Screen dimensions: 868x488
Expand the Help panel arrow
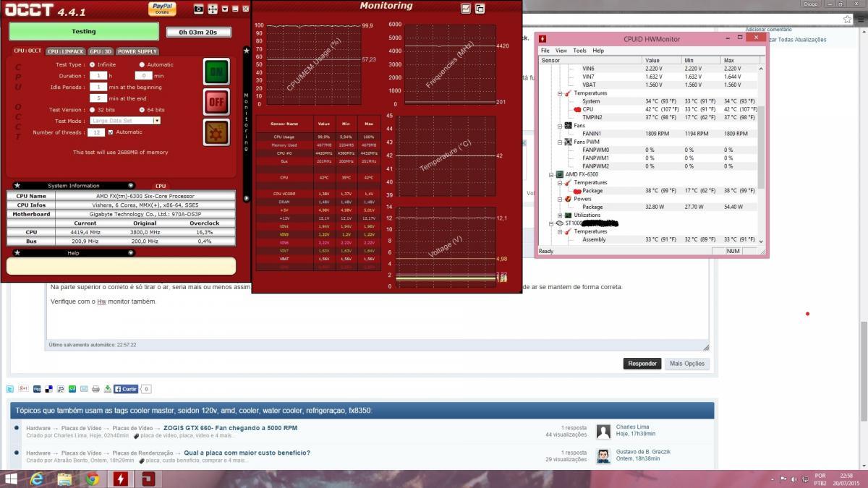(x=131, y=253)
